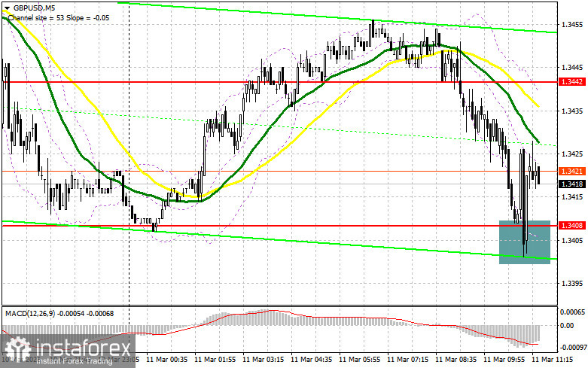The height and width of the screenshot is (368, 588).
Task: Open the chart menu triangle beside GBPUSD,M5
Action: click(x=7, y=8)
